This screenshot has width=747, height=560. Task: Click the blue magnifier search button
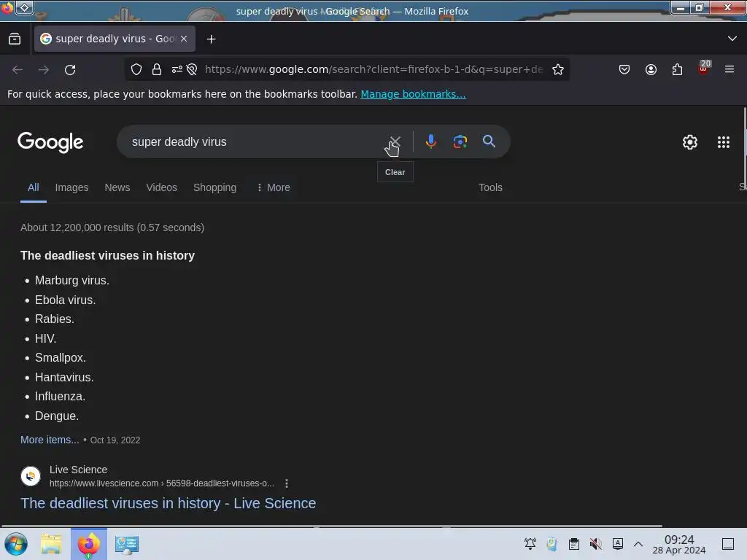(489, 141)
